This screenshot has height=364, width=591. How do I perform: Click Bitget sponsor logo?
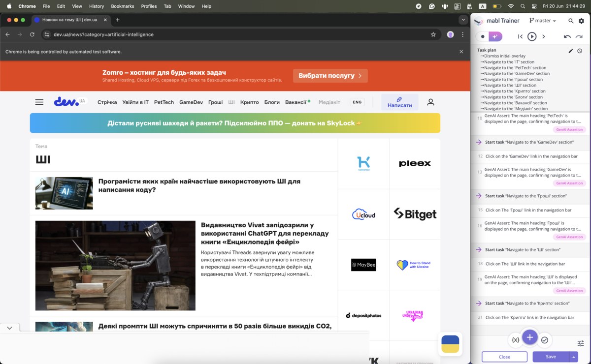(x=415, y=214)
